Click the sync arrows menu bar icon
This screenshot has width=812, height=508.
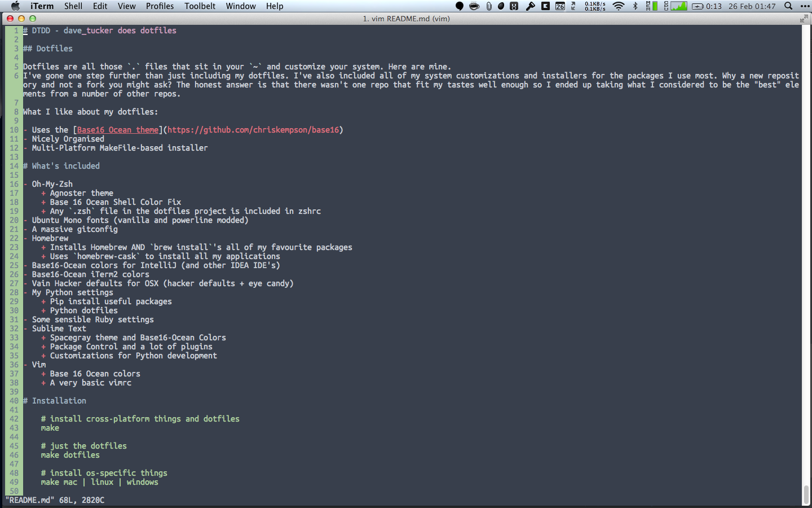573,6
